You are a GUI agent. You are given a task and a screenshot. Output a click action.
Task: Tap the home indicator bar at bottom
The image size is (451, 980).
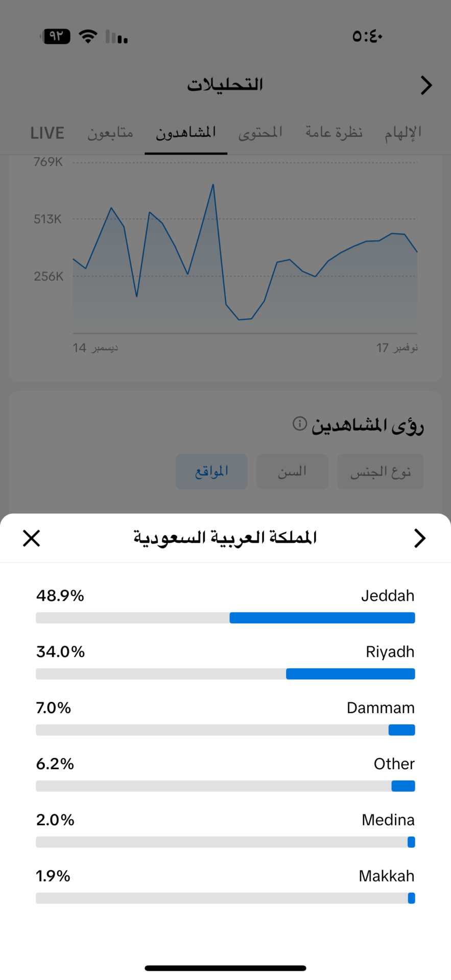pyautogui.click(x=225, y=968)
